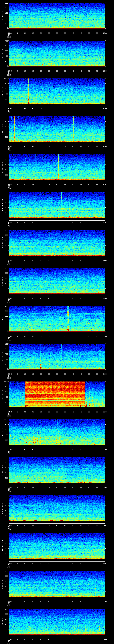The width and height of the screenshot is (114, 644).
Task: Click the 12:25:00 start time label
Action: [x=9, y=450]
